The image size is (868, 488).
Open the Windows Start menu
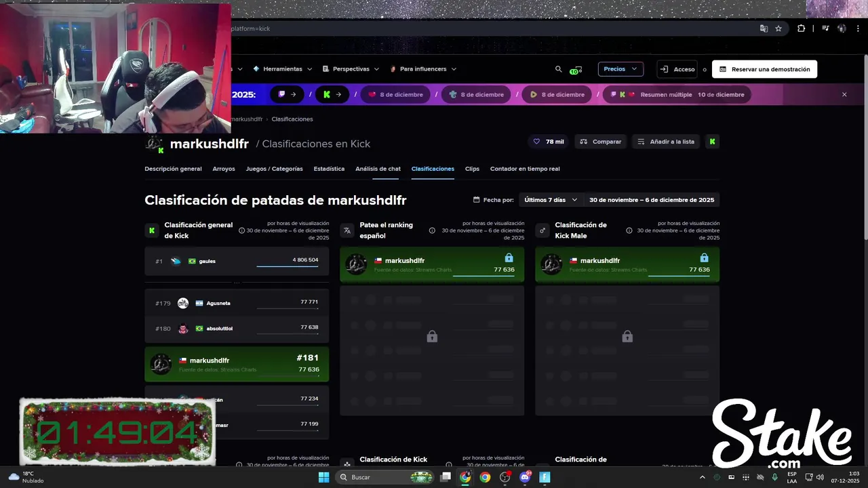(x=324, y=477)
